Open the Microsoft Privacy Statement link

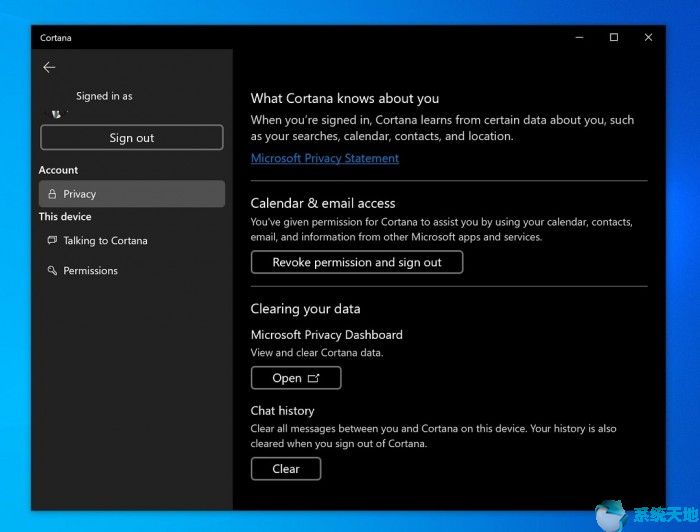[x=325, y=158]
